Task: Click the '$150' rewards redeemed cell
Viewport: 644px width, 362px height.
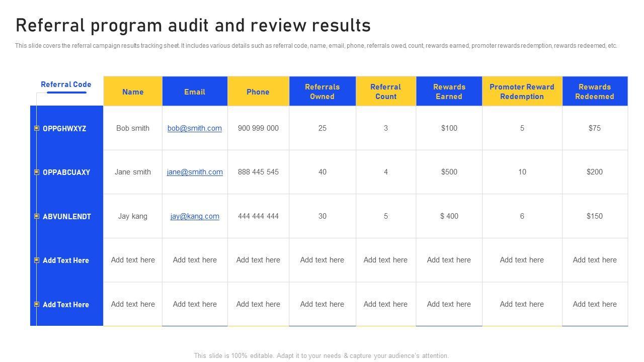Action: coord(595,216)
